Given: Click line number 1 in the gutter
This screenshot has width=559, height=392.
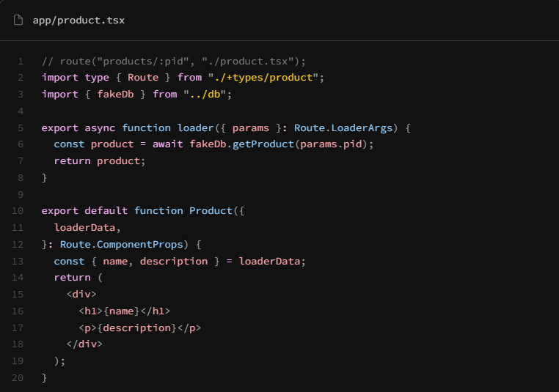Looking at the screenshot, I should pyautogui.click(x=21, y=61).
